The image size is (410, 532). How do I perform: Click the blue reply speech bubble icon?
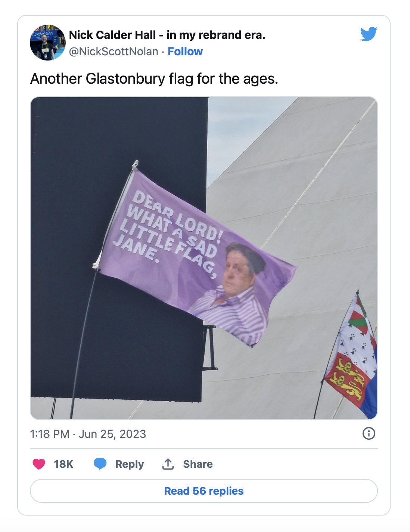pyautogui.click(x=100, y=464)
